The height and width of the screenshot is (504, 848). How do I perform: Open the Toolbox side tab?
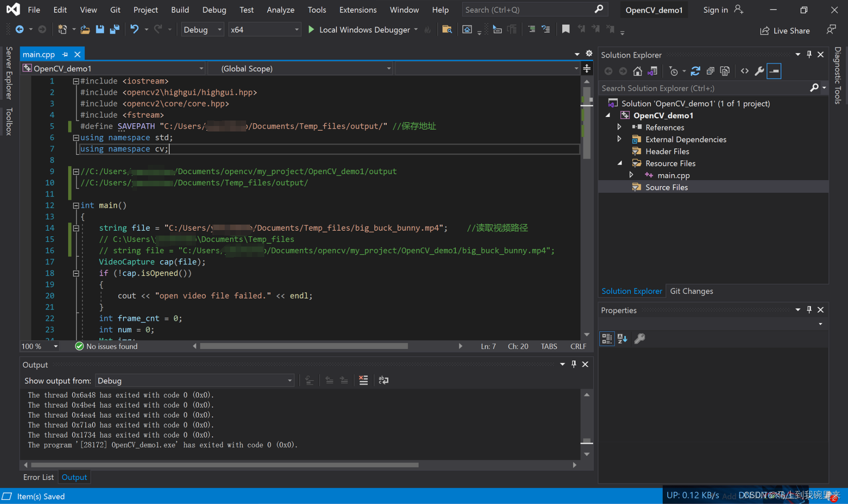9,121
